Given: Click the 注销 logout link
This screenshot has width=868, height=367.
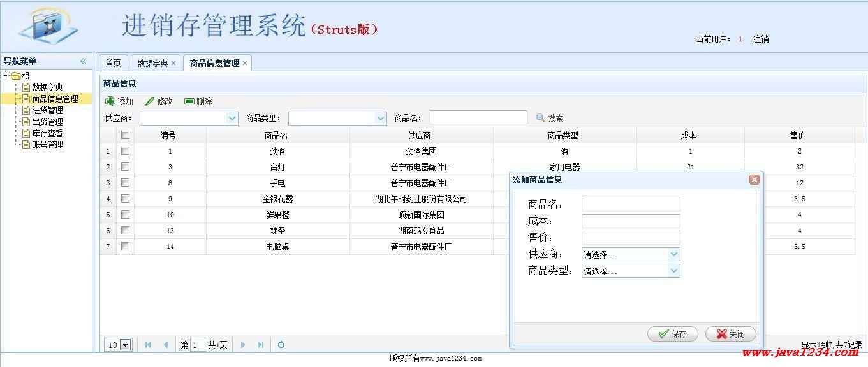Looking at the screenshot, I should (761, 39).
